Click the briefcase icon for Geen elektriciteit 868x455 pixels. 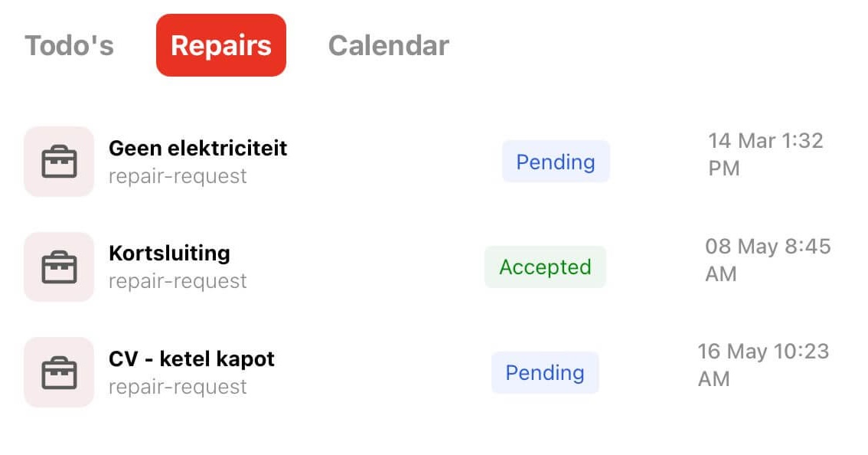pos(59,162)
